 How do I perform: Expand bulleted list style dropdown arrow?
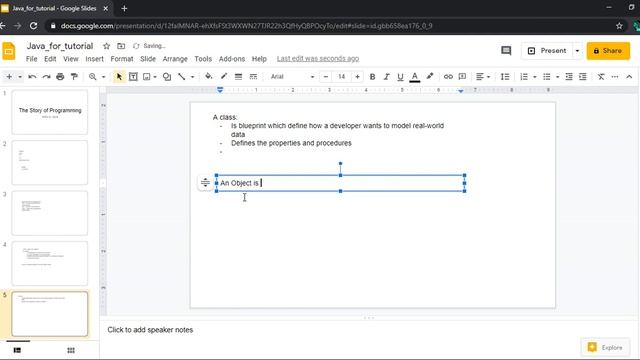557,77
